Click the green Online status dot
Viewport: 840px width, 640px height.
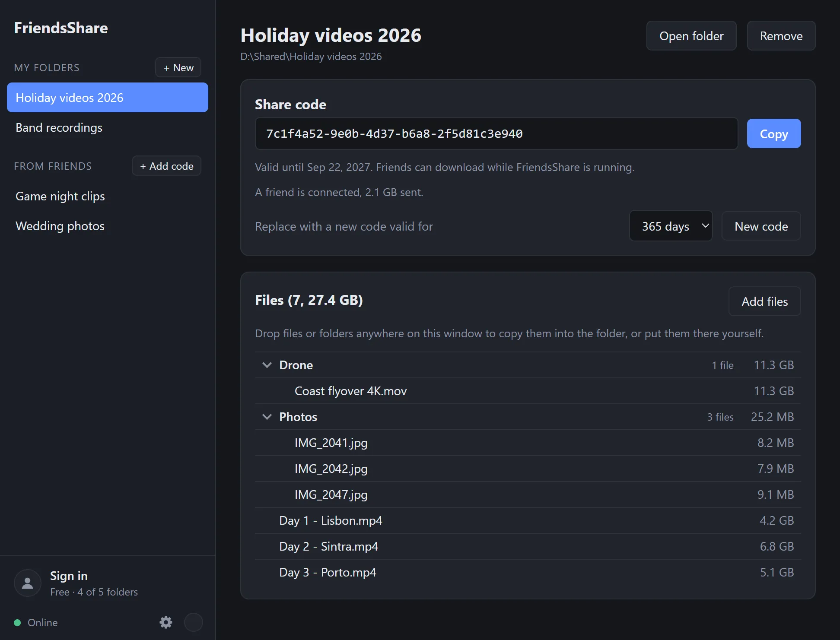17,623
